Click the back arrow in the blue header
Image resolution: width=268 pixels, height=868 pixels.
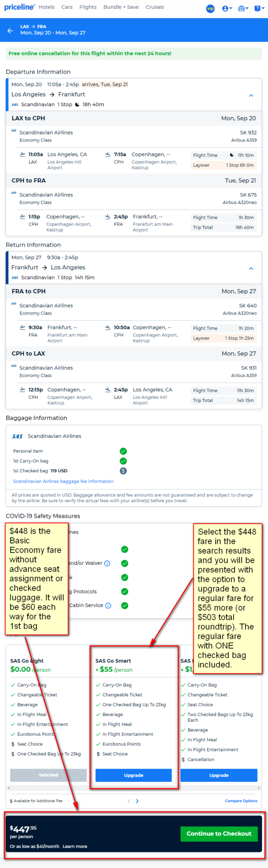10,30
